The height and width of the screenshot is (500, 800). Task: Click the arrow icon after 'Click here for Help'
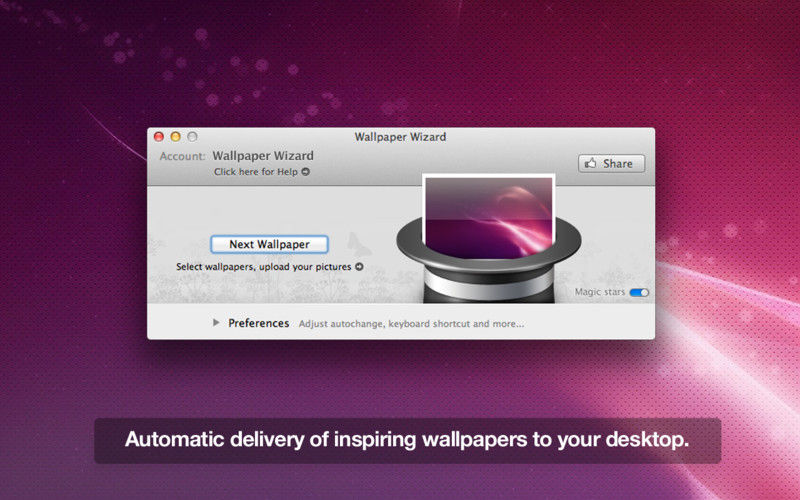(306, 172)
